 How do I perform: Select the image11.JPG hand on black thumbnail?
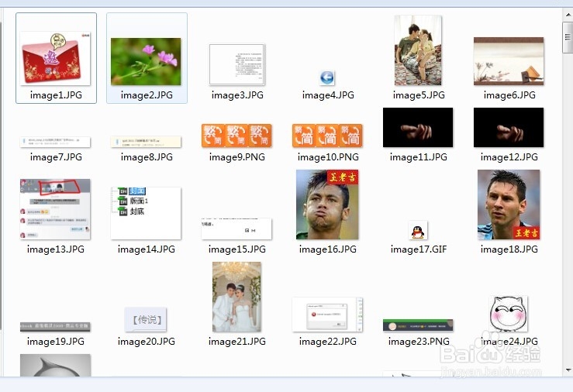point(418,127)
